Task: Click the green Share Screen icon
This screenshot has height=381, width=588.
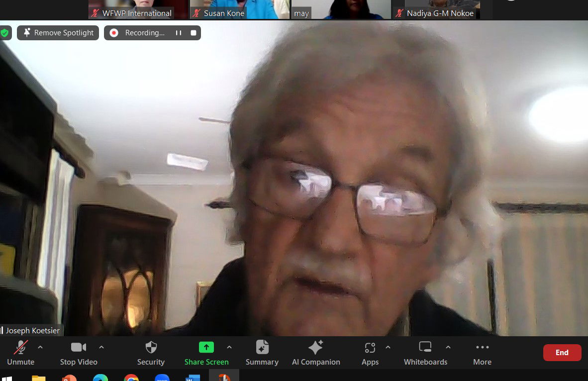Action: (206, 347)
